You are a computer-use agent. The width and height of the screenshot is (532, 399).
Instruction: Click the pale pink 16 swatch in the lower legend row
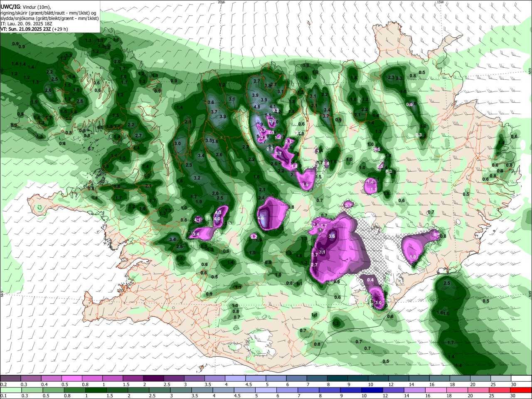point(435,390)
